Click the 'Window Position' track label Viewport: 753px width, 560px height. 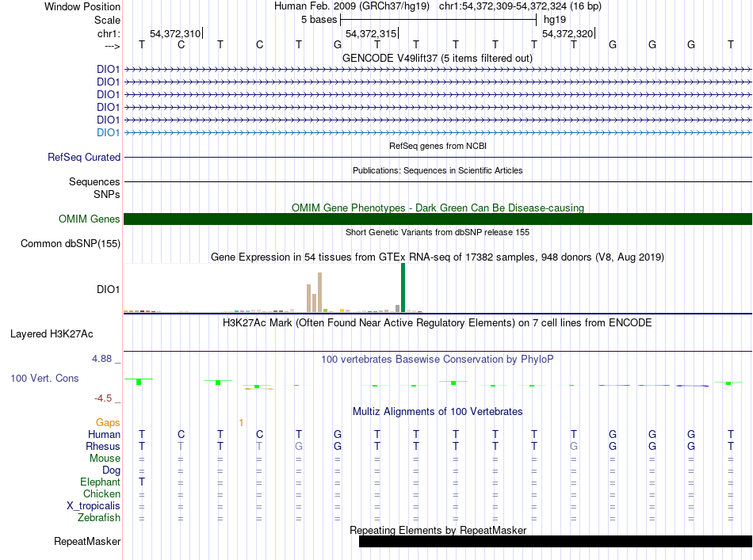pos(82,6)
